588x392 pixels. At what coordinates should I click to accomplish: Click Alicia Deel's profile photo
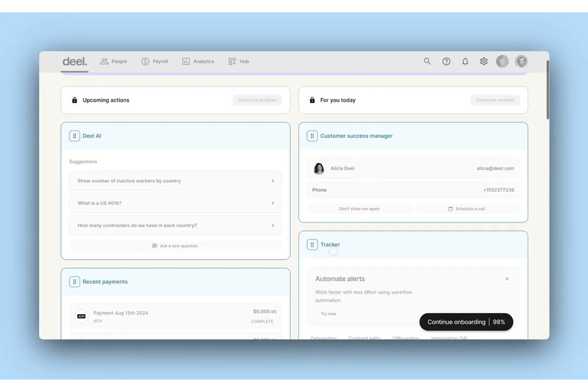pos(319,168)
